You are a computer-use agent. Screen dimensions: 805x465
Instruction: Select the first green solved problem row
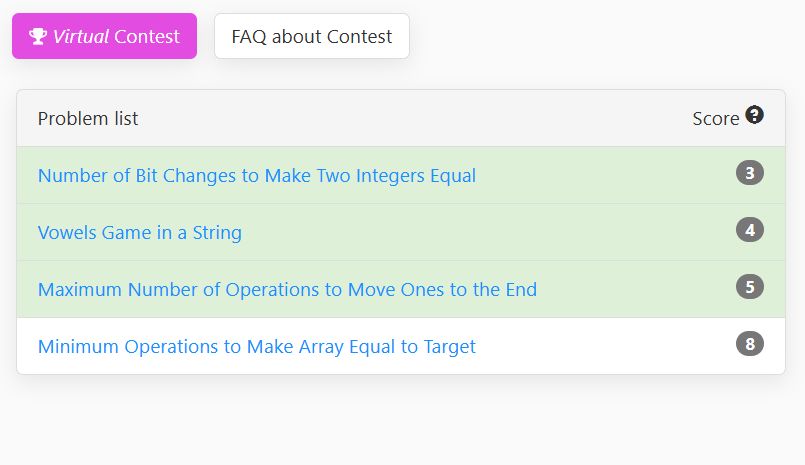point(401,175)
